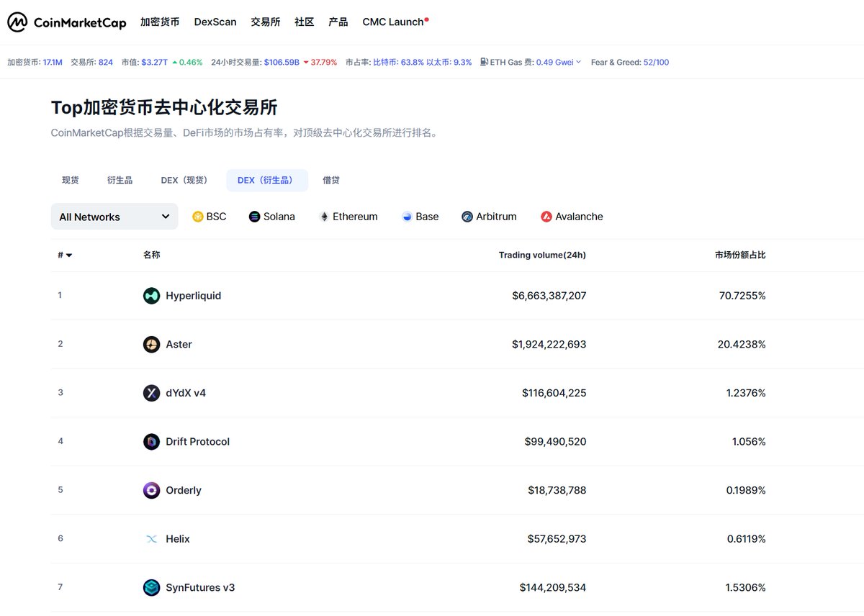Filter by Ethereum network label

pos(355,217)
